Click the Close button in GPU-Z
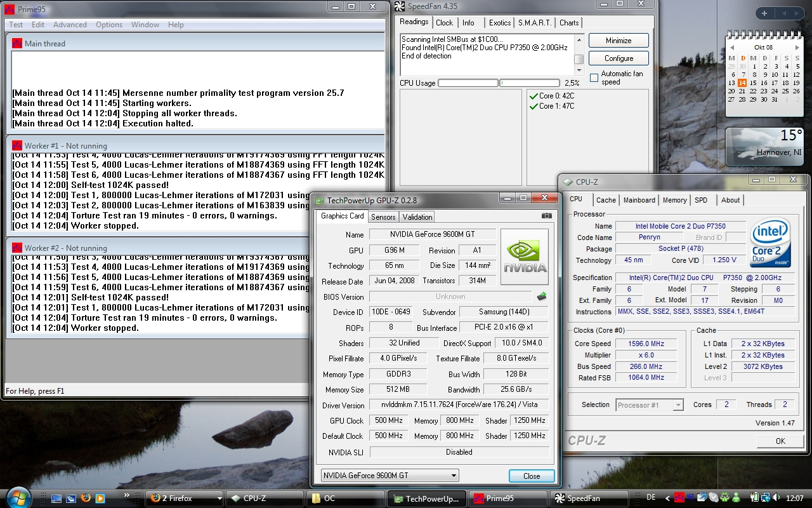 [x=532, y=476]
